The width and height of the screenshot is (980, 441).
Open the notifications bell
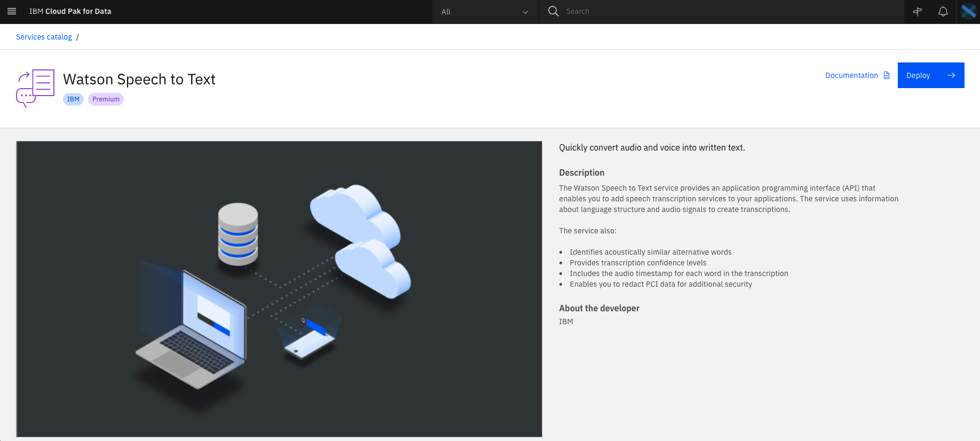click(x=943, y=12)
